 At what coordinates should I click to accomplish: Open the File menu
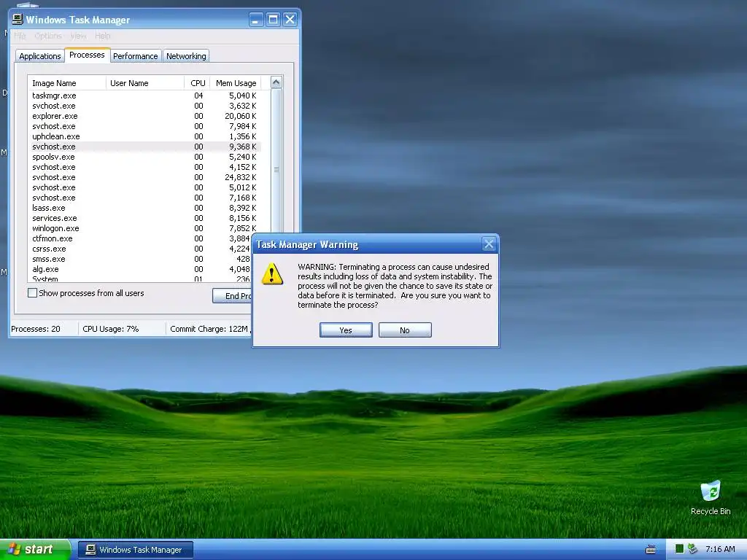tap(20, 36)
